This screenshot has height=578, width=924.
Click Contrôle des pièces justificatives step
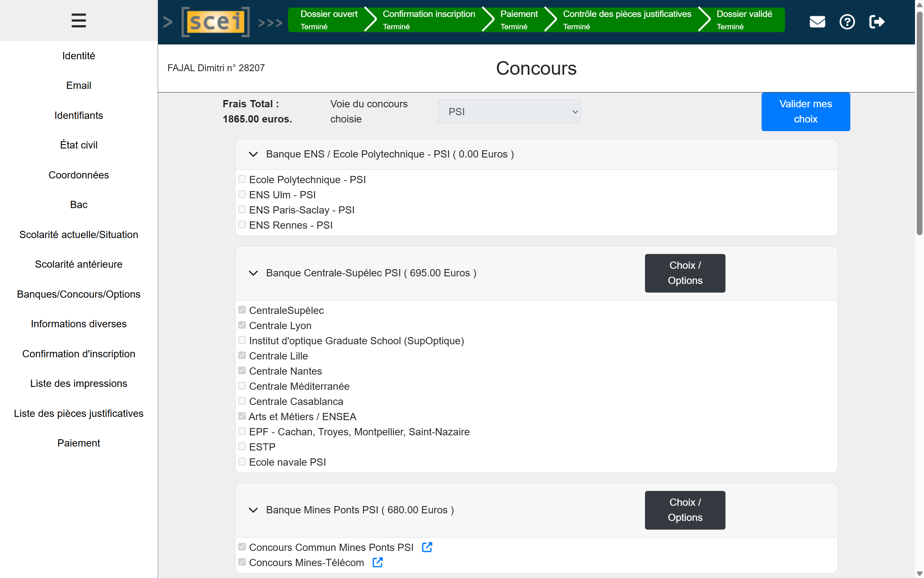[627, 20]
